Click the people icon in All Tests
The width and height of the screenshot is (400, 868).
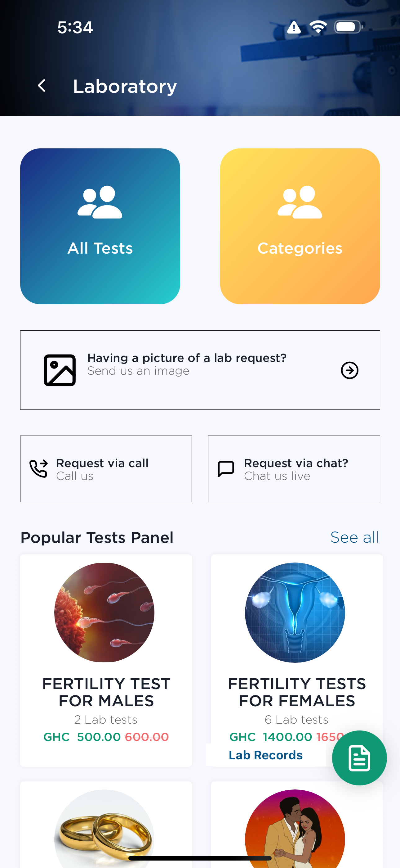(100, 202)
